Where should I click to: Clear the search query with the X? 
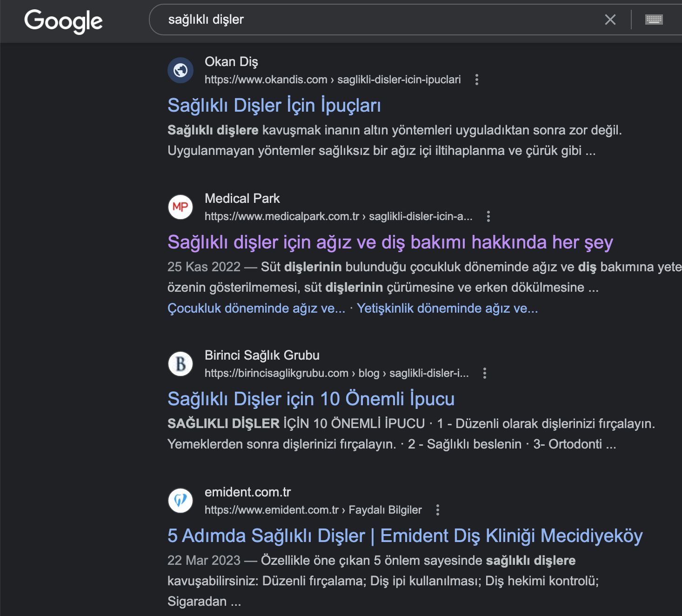point(610,20)
